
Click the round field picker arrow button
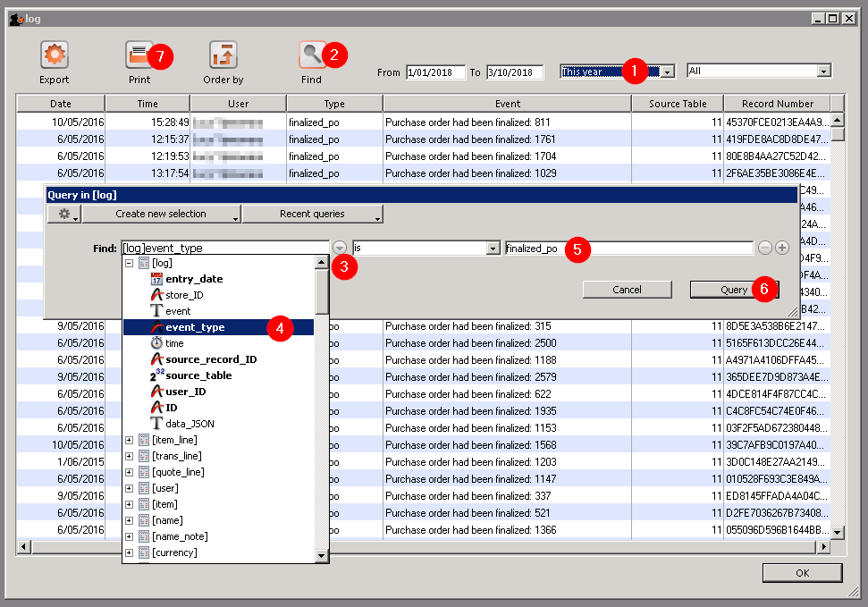[340, 248]
